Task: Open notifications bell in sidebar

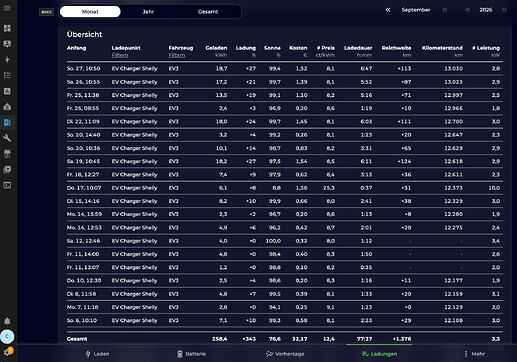Action: (x=7, y=321)
